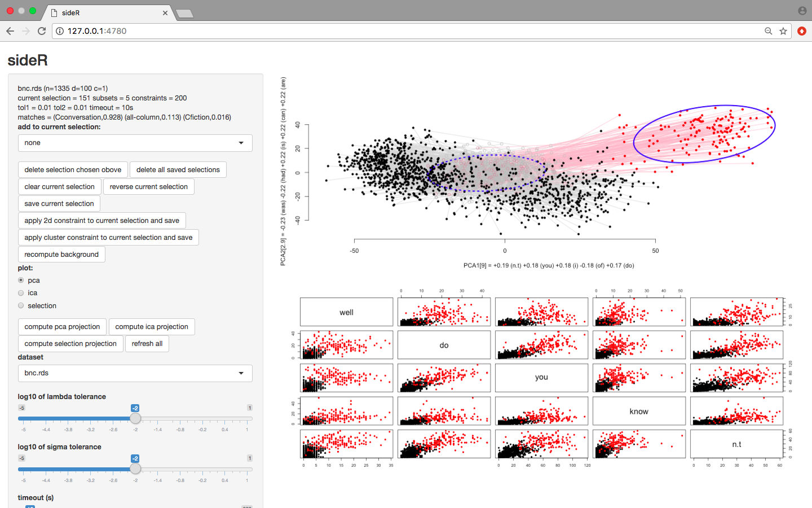Click the 'current selection = 151' status line

[102, 98]
